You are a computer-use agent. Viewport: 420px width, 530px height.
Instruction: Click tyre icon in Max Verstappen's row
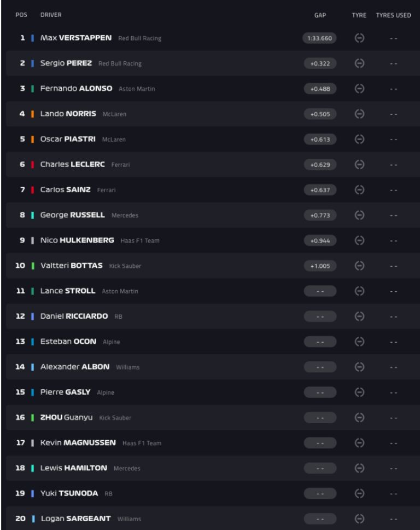[x=359, y=38]
